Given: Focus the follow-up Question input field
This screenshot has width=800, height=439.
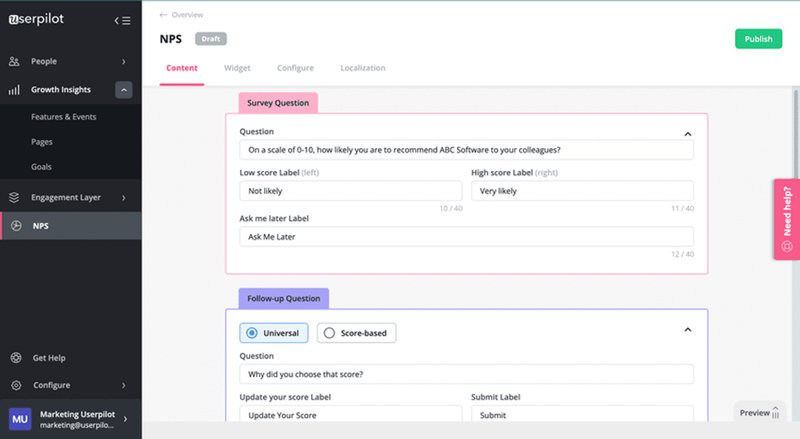Looking at the screenshot, I should click(x=466, y=374).
